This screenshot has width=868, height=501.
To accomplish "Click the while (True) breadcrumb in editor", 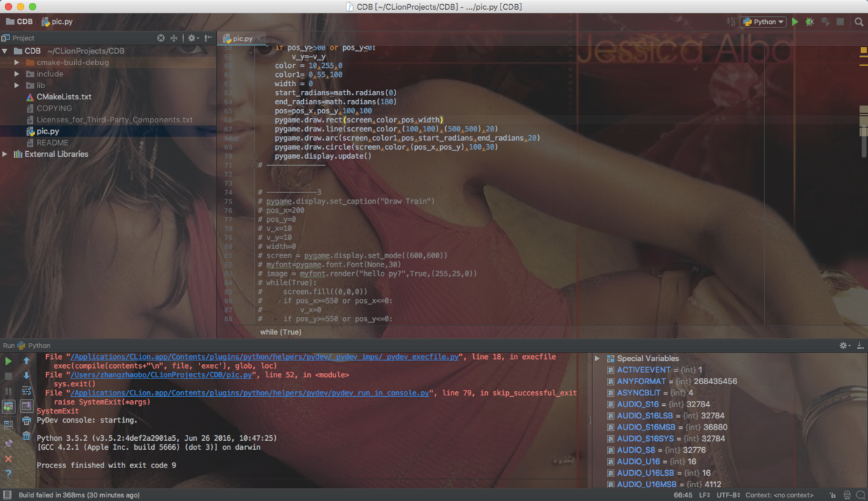I will point(281,332).
